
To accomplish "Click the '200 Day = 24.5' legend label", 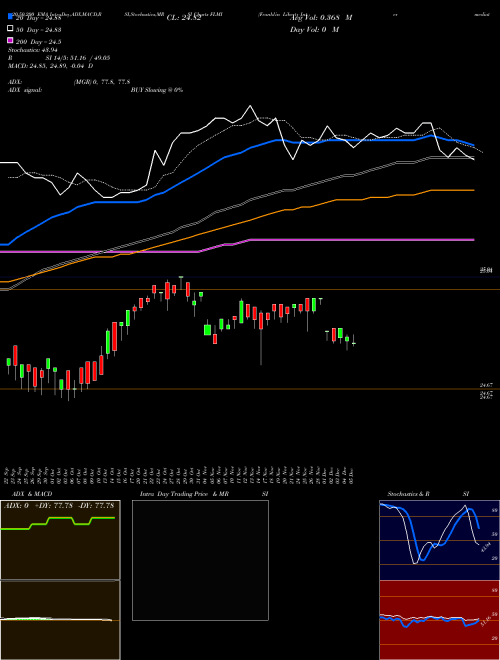I will point(39,42).
